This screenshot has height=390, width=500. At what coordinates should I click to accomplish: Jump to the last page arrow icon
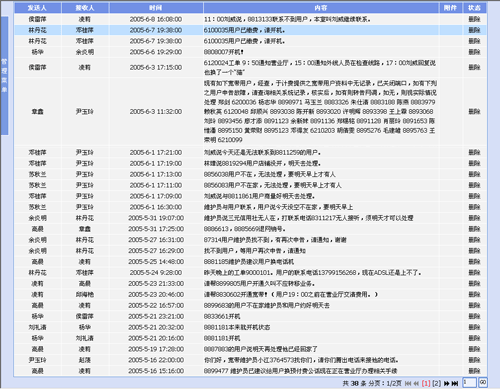tap(455, 383)
